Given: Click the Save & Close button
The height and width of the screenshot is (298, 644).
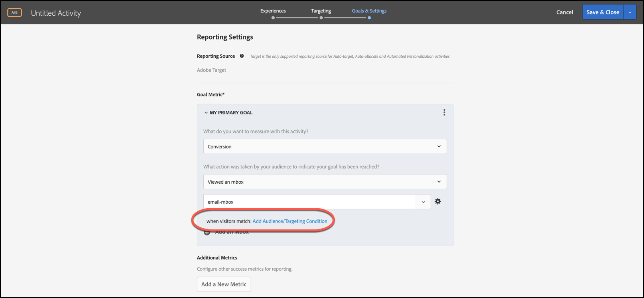Looking at the screenshot, I should [603, 12].
